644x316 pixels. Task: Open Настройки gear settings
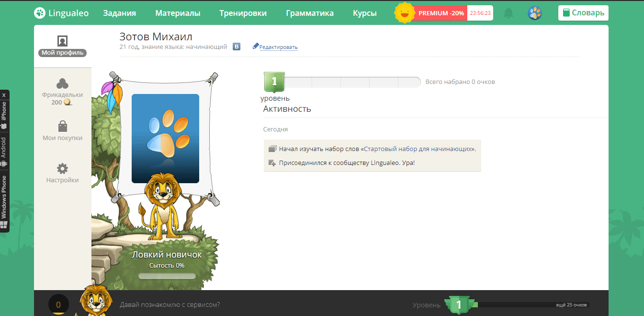[62, 173]
